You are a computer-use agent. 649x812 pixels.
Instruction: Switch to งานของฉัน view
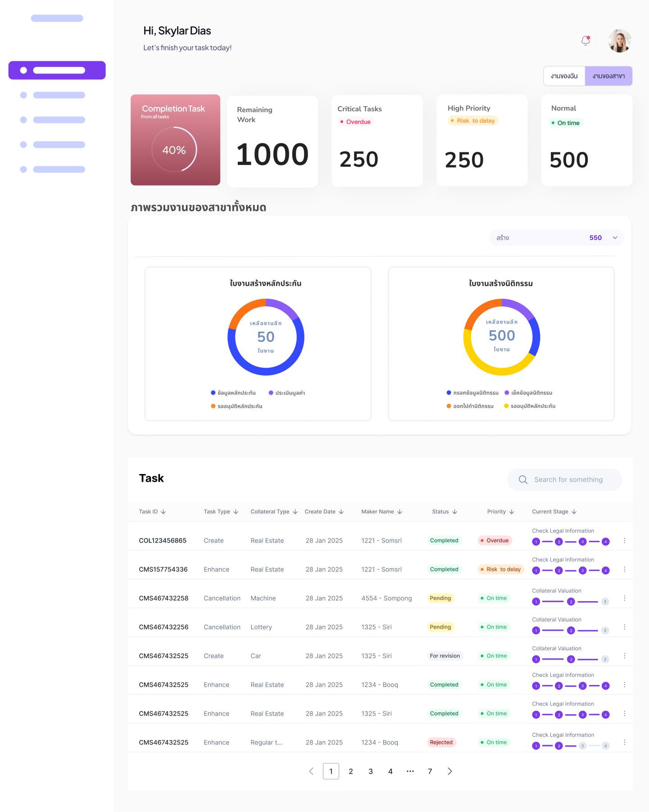pyautogui.click(x=564, y=76)
